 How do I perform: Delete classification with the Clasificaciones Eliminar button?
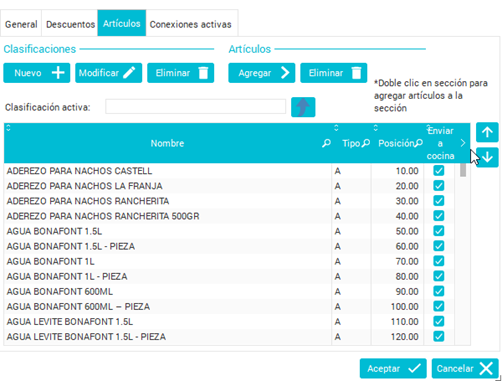[x=180, y=73]
